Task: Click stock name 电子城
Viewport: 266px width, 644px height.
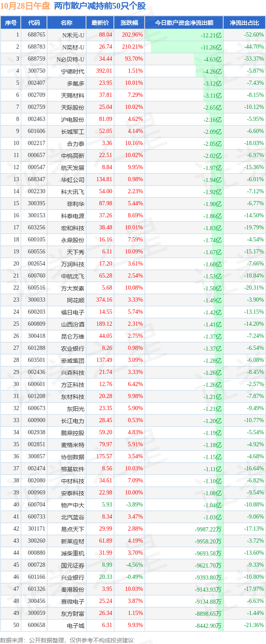Action: tap(76, 625)
